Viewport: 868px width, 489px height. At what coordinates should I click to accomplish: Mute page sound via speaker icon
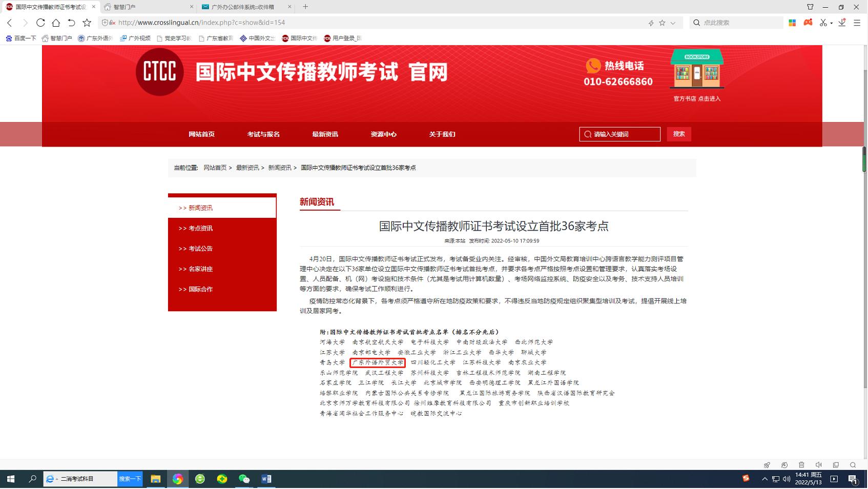click(818, 465)
